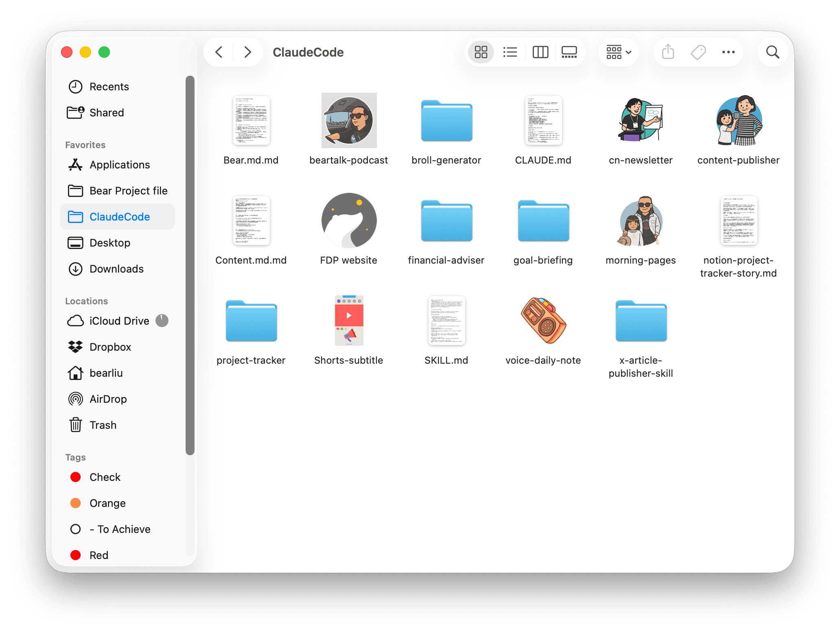The height and width of the screenshot is (633, 840).
Task: Open Downloads in the sidebar
Action: 116,269
